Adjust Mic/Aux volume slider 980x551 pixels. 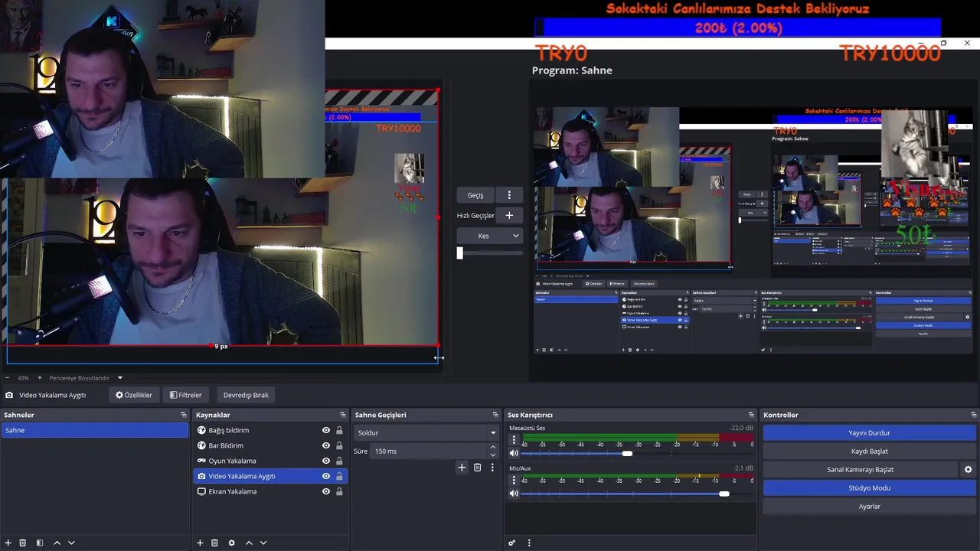(x=724, y=494)
